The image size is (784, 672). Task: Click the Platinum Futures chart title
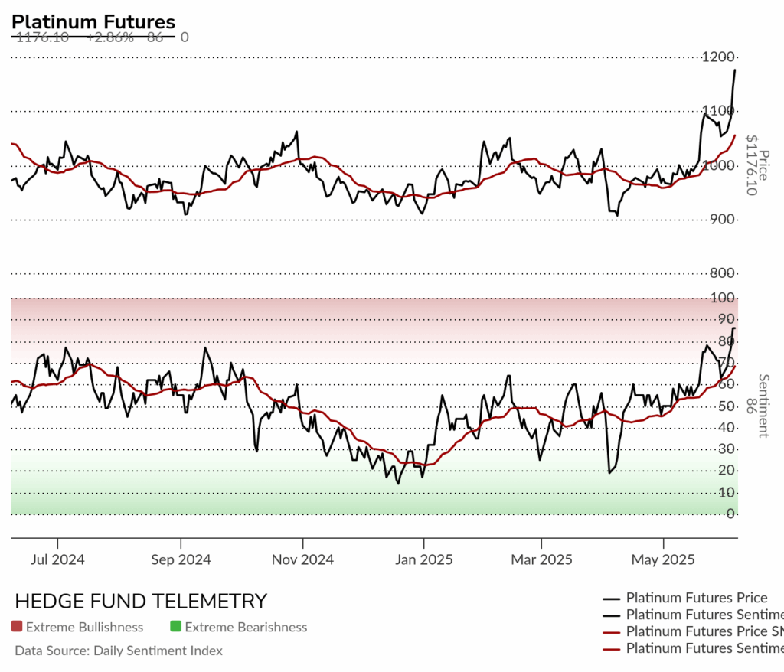click(x=93, y=22)
